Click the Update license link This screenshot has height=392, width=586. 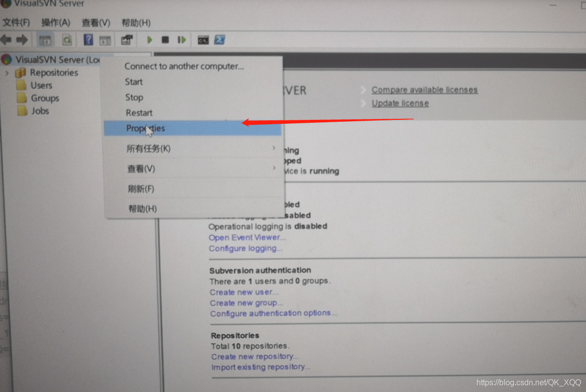[400, 103]
